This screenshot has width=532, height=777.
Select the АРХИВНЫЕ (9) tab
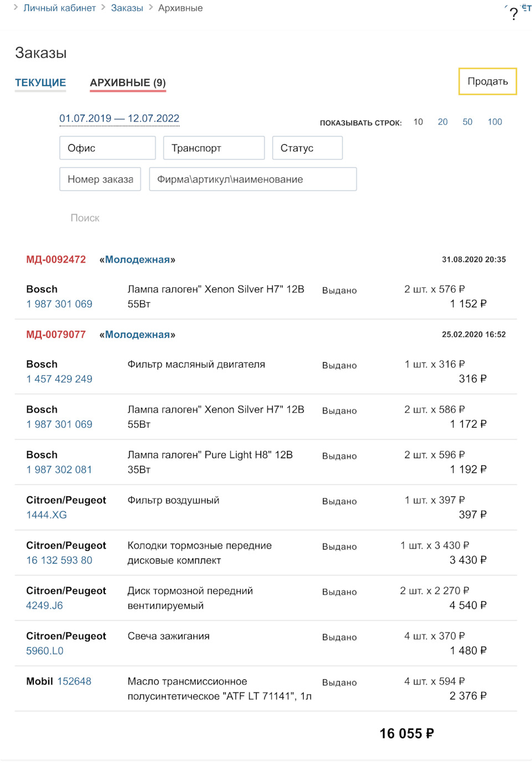127,83
